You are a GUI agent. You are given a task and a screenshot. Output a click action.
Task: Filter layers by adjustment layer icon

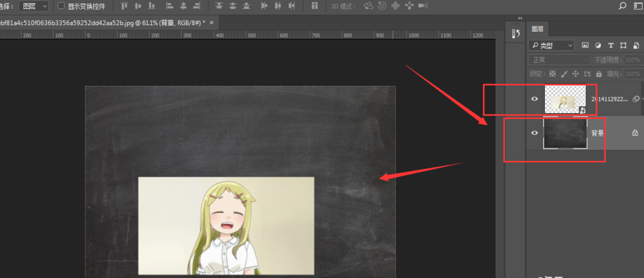[x=597, y=45]
